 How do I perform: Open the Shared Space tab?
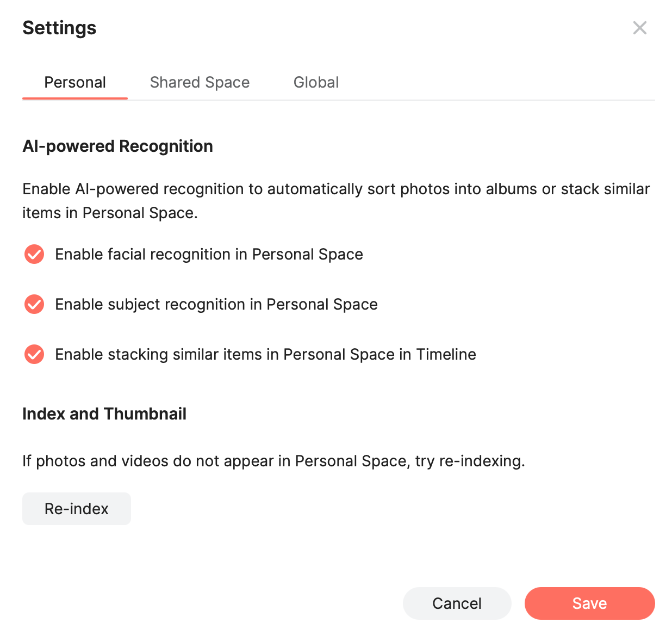pos(200,82)
